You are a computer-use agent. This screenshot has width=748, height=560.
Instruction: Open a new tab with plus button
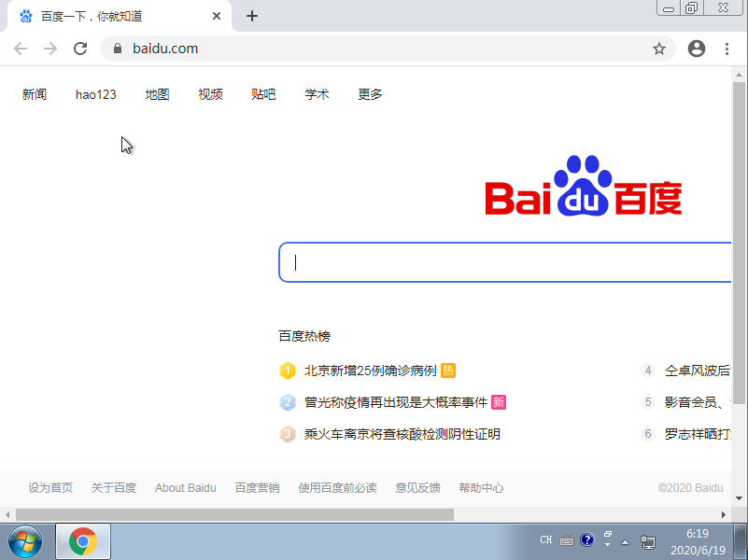[x=251, y=16]
